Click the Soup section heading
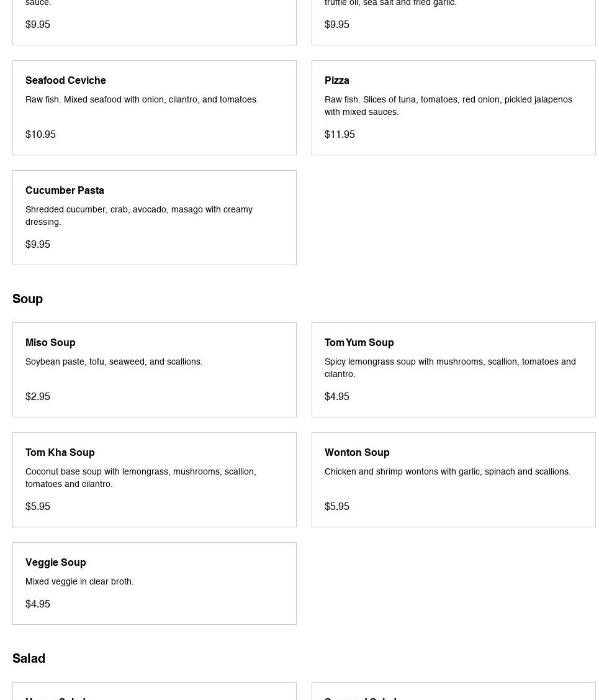The image size is (599, 700). tap(28, 299)
